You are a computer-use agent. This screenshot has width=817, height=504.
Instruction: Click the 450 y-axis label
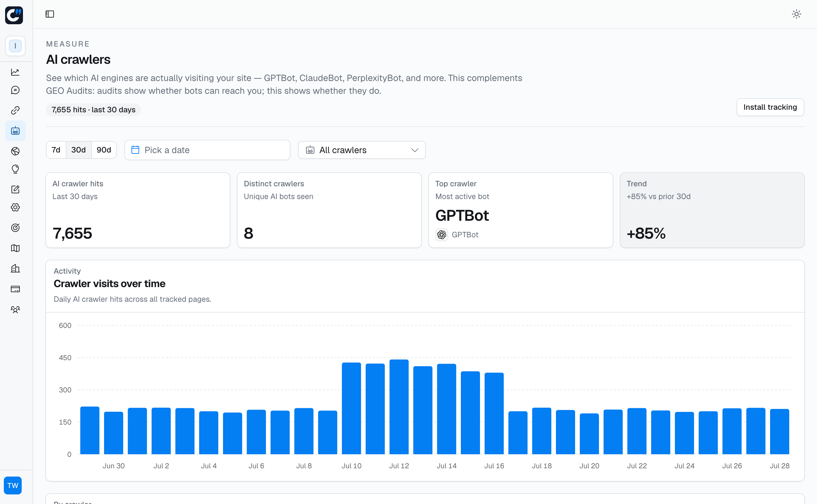tap(65, 358)
